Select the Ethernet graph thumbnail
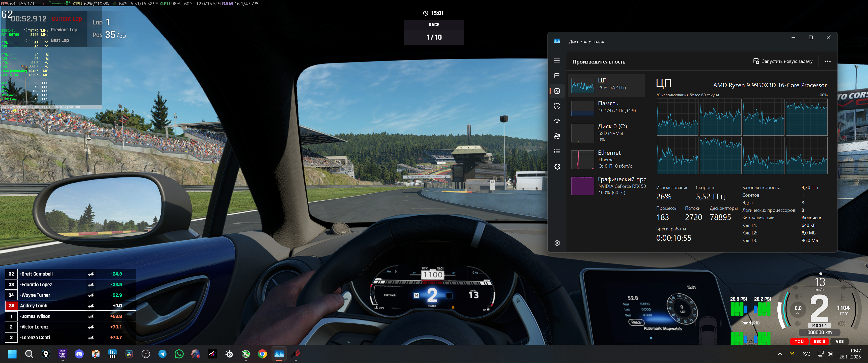The image size is (868, 363). (582, 160)
